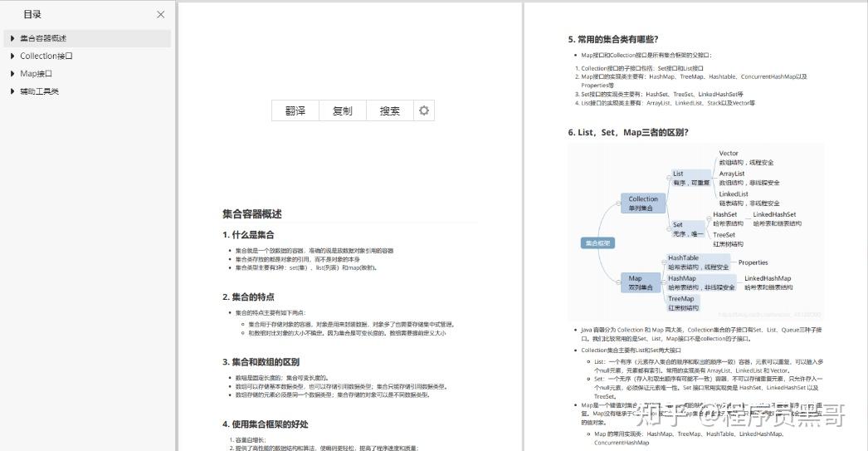This screenshot has height=451, width=868.
Task: Expand the 集合容器概述 outline arrow
Action: (x=12, y=38)
